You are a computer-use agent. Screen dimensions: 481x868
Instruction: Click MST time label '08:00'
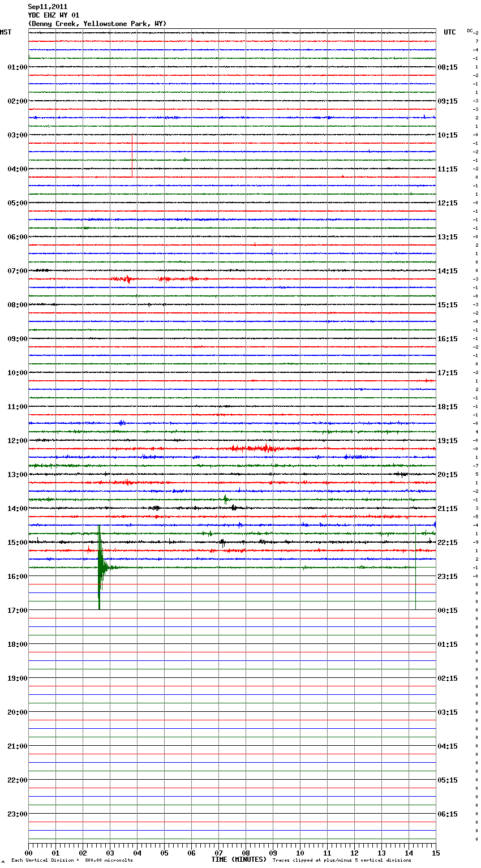coord(17,305)
